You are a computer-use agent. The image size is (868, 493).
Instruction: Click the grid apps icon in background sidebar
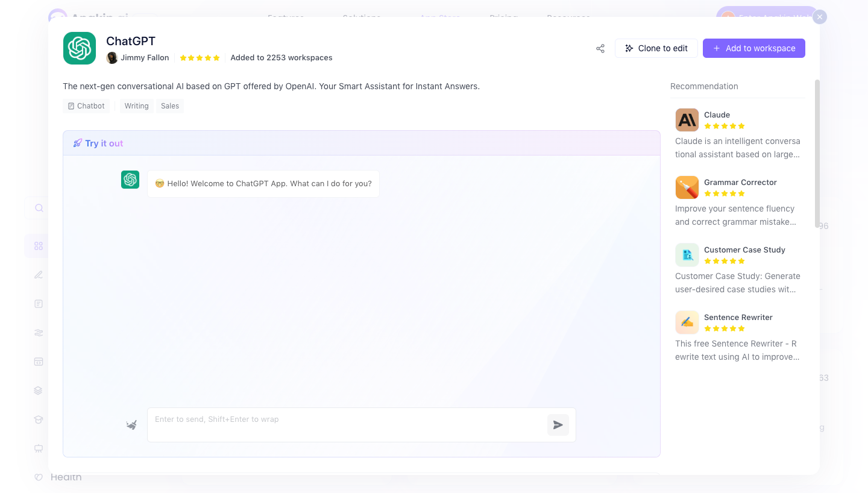pos(39,246)
